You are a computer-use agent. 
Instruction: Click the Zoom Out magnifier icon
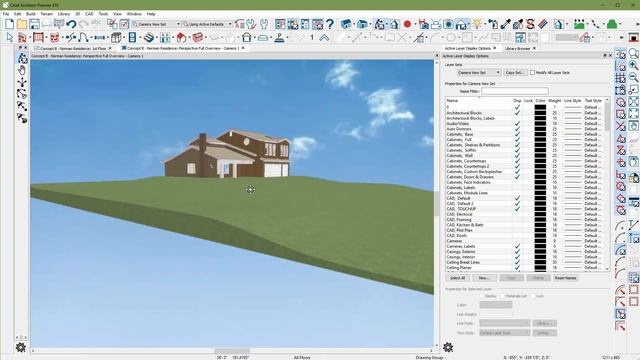633,77
